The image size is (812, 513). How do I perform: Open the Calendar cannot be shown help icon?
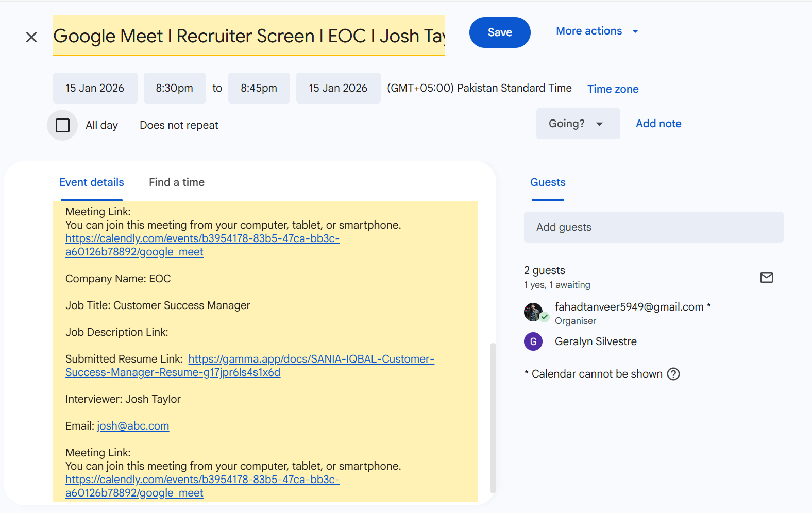pos(673,374)
